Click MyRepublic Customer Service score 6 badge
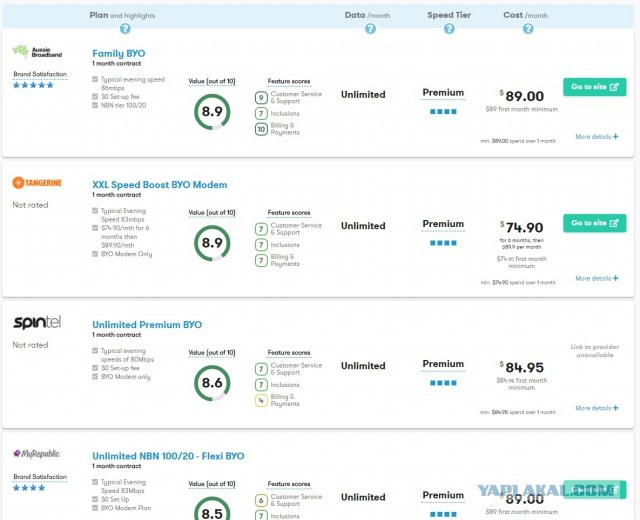This screenshot has width=640, height=520. click(x=261, y=500)
